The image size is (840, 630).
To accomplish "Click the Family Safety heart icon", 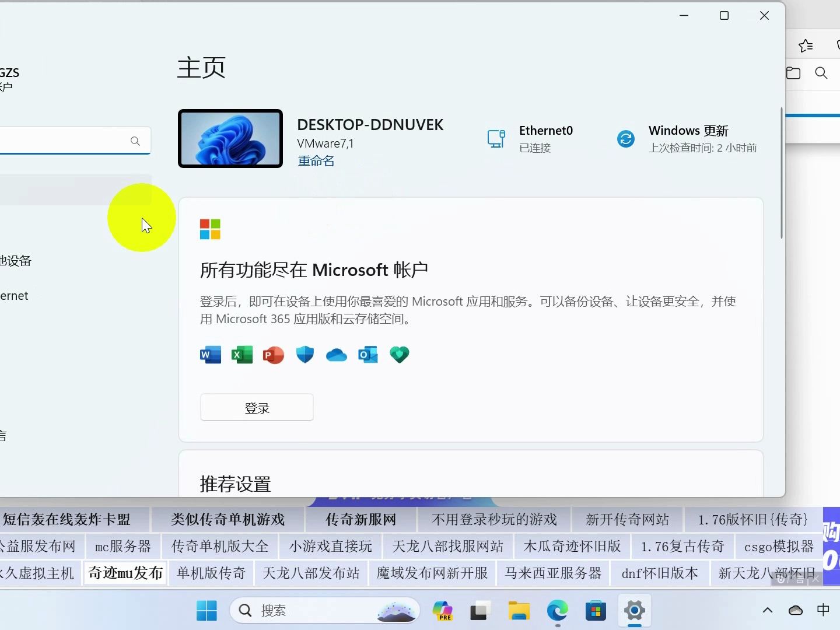I will click(400, 355).
